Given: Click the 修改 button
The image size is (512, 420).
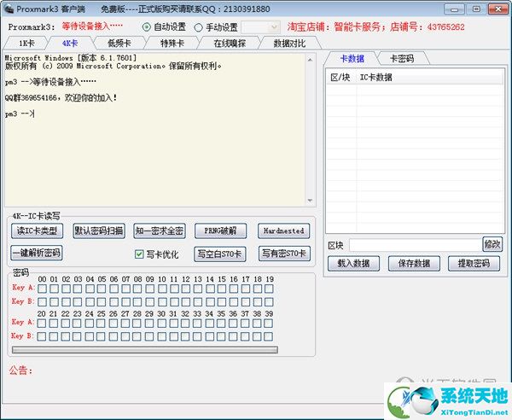Looking at the screenshot, I should click(492, 244).
